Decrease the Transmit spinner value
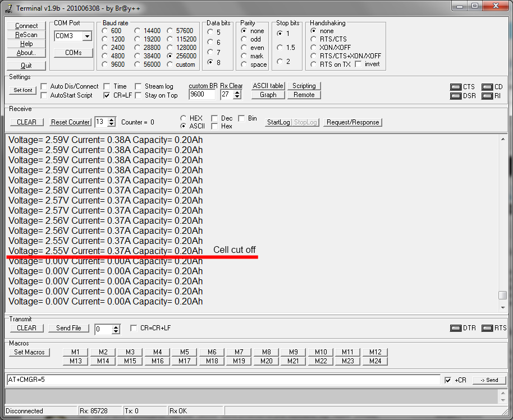Image resolution: width=513 pixels, height=420 pixels. point(116,331)
